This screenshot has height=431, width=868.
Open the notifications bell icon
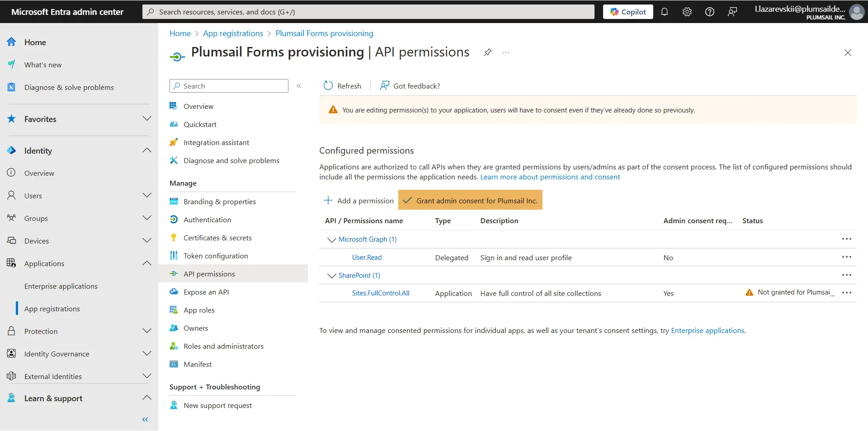click(665, 12)
